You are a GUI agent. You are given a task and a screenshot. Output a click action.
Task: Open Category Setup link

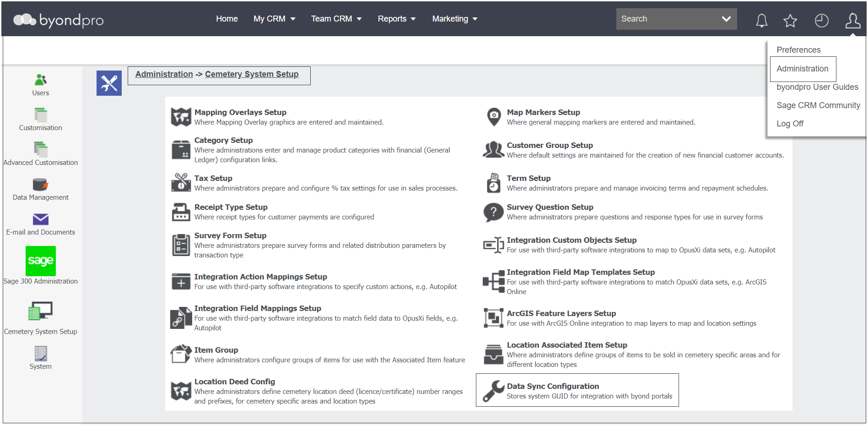(223, 140)
